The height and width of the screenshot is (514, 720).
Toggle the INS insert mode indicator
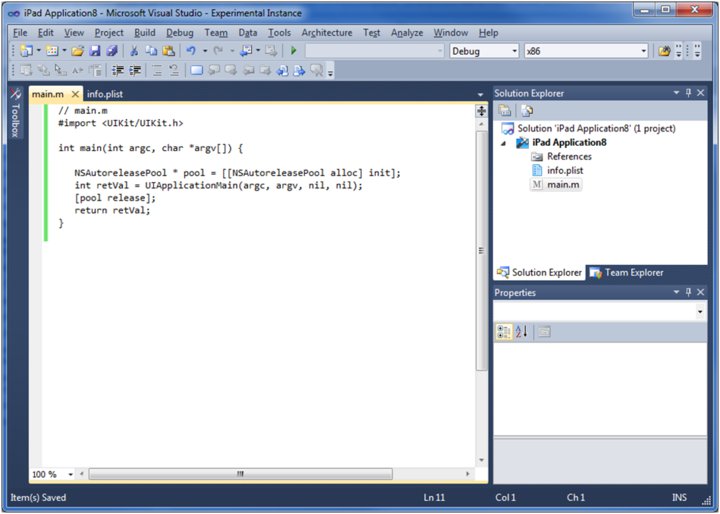680,497
